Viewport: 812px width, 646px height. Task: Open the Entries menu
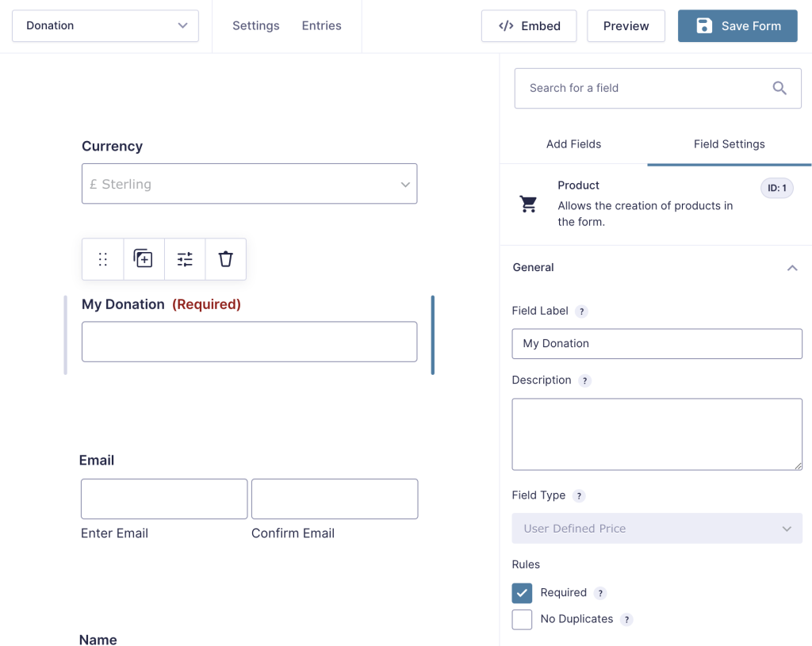322,26
